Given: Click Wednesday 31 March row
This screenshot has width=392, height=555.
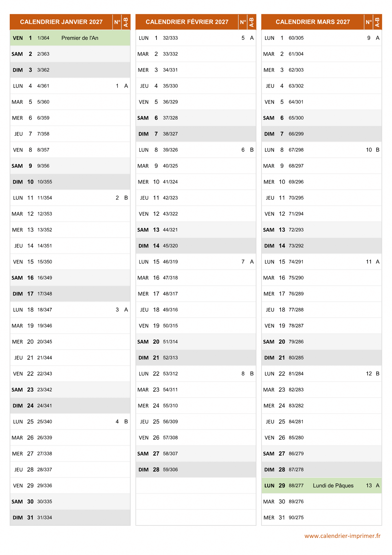Looking at the screenshot, I should (321, 517).
